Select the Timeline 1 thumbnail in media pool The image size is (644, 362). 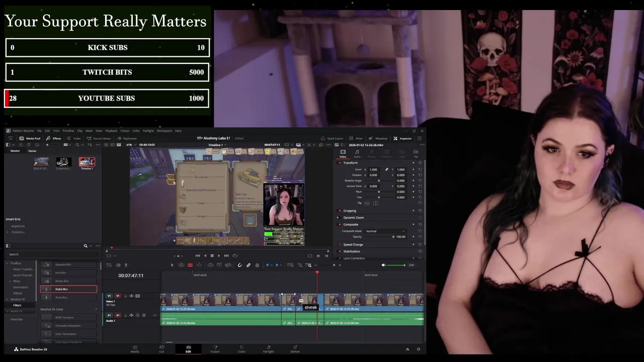point(87,162)
